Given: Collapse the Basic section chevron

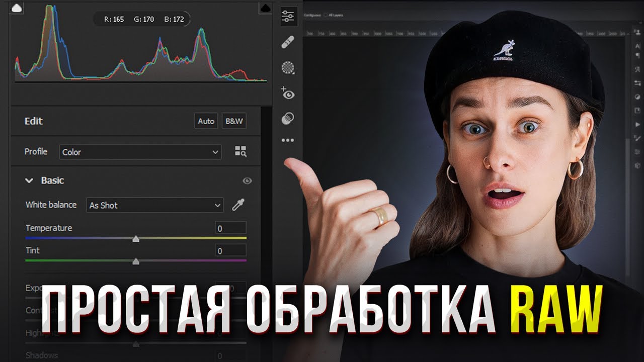Looking at the screenshot, I should (x=30, y=180).
